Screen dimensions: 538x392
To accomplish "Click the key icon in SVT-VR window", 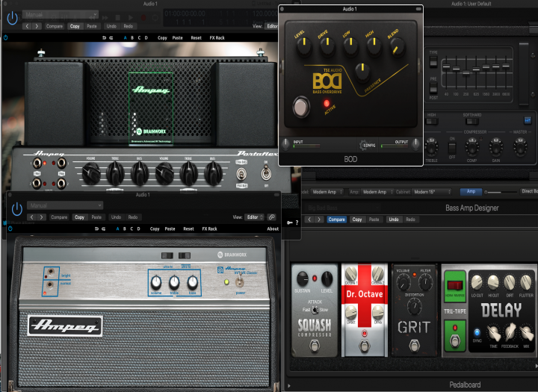I will 290,223.
